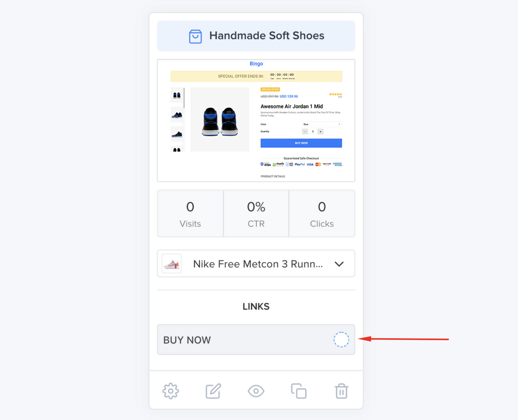Click the Visits stat box
The height and width of the screenshot is (420, 518).
tap(190, 213)
